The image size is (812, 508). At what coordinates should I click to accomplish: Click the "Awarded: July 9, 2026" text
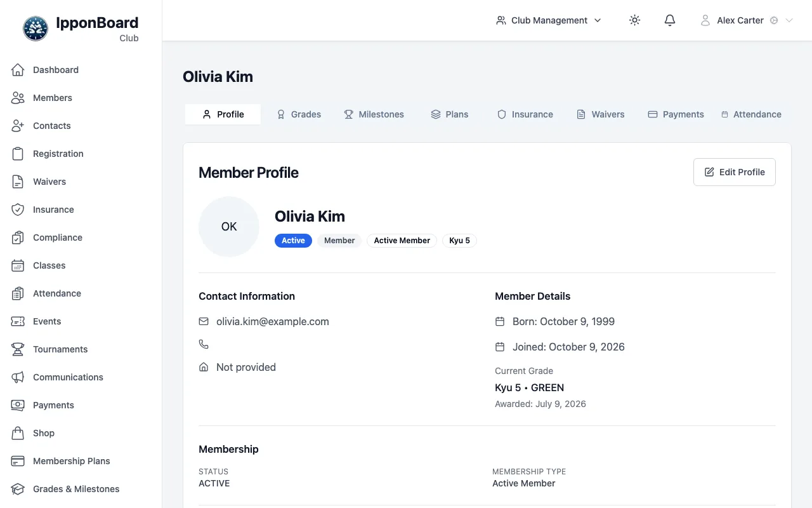540,404
